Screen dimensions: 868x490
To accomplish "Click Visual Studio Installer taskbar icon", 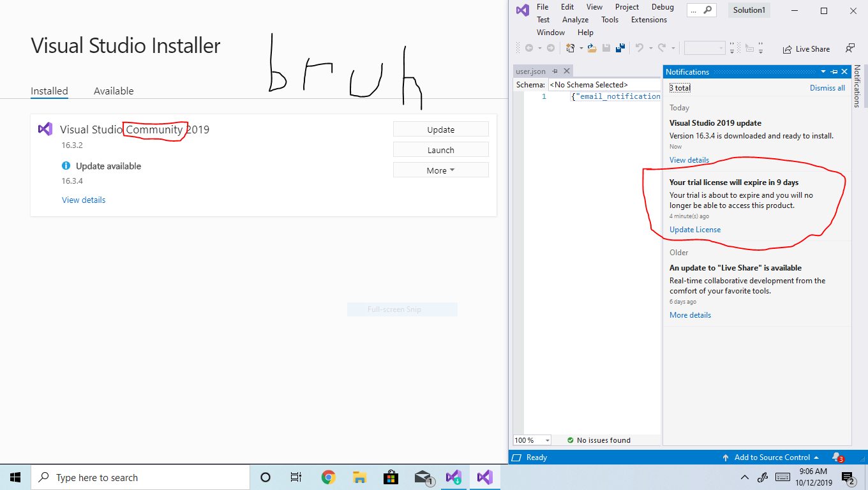I will 454,477.
